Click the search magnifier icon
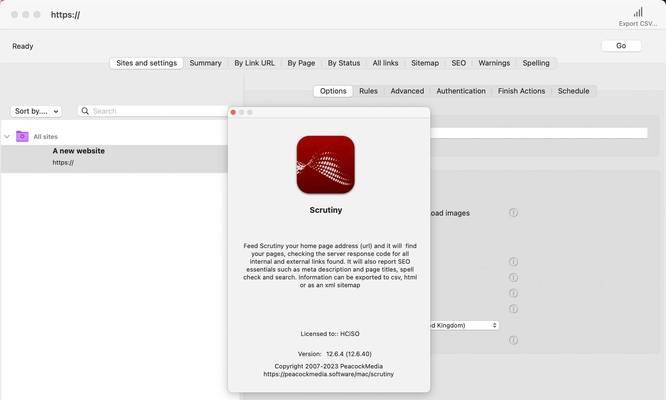The height and width of the screenshot is (400, 666). pos(85,111)
